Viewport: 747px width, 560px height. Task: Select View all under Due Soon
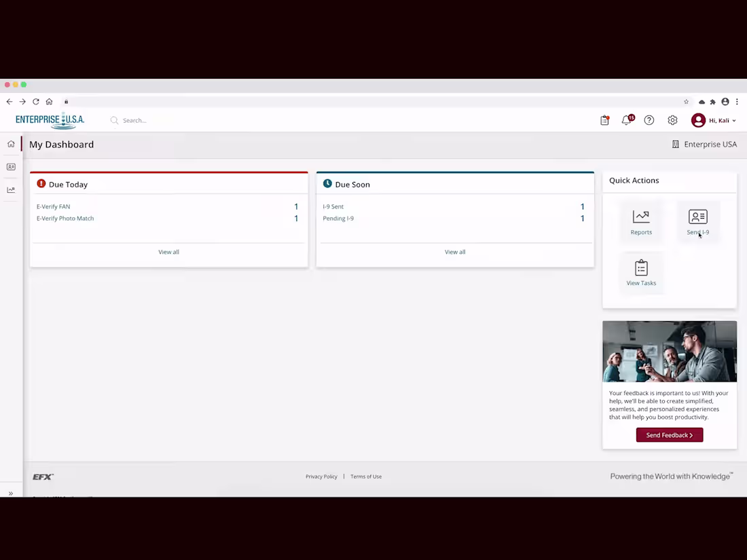point(454,252)
